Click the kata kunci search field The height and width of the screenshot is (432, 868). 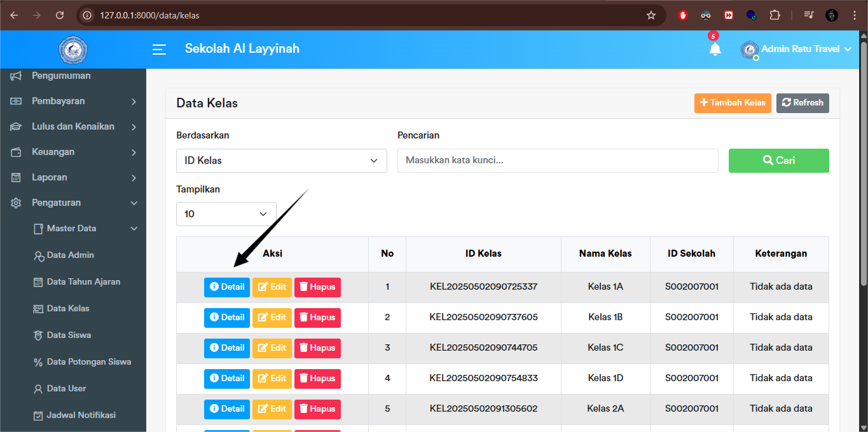coord(558,160)
